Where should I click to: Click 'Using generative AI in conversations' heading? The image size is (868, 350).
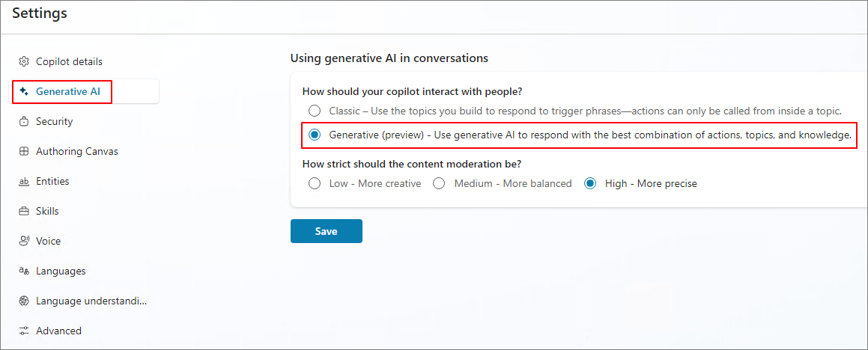tap(389, 58)
